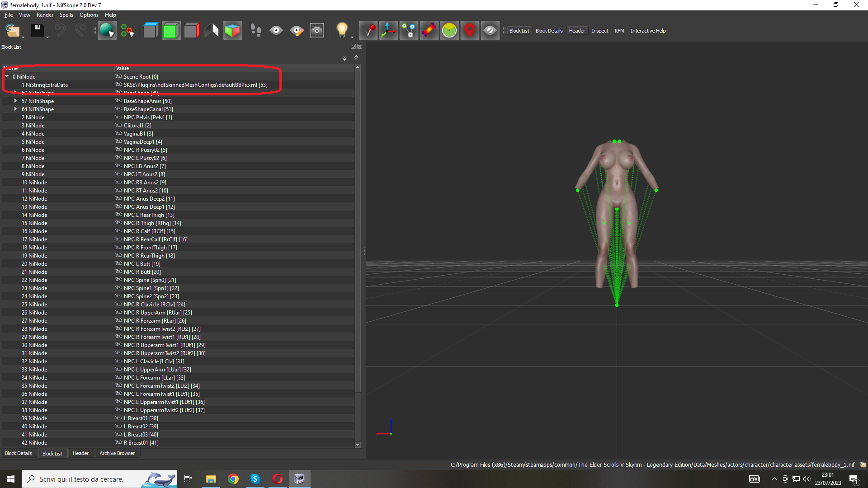This screenshot has width=868, height=488.
Task: Click the eye view icon
Action: (276, 31)
